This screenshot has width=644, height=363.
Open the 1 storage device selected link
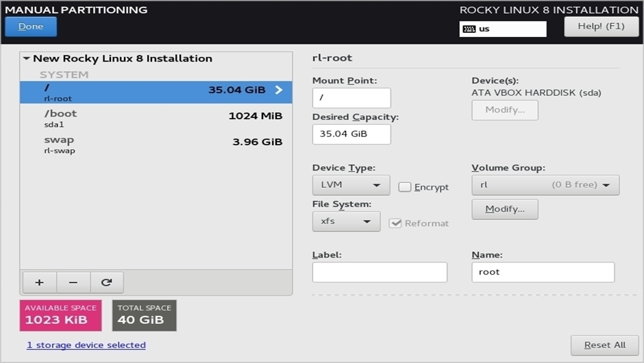[86, 345]
